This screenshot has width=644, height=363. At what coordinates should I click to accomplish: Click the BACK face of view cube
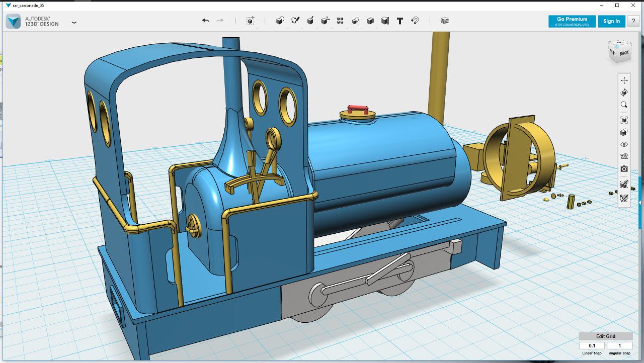tap(624, 53)
